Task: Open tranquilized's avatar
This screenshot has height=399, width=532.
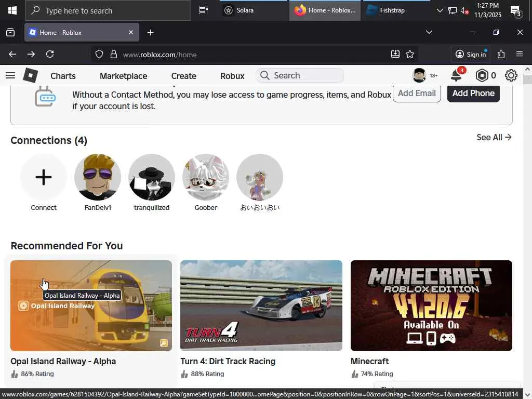Action: pos(152,177)
